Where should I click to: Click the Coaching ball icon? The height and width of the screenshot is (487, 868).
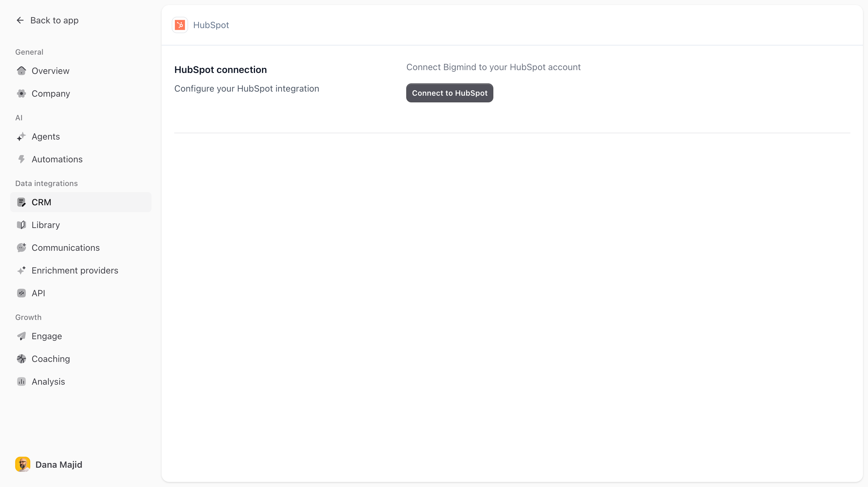click(x=21, y=359)
